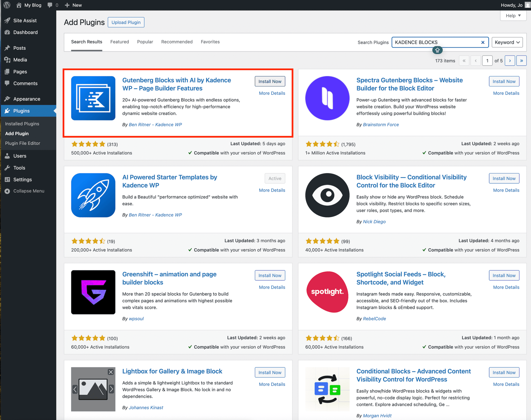This screenshot has height=420, width=531.
Task: Install the Gutenberg Blocks by Kadence plugin
Action: [270, 82]
